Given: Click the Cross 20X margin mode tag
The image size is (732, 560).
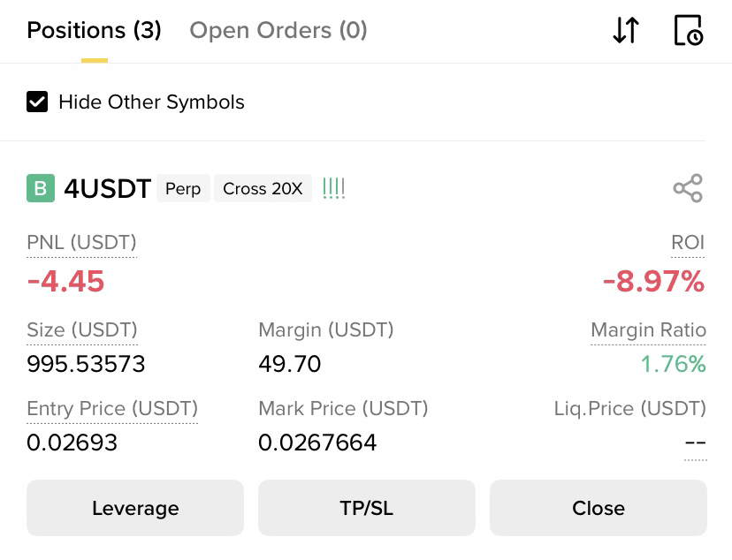Looking at the screenshot, I should click(x=263, y=188).
